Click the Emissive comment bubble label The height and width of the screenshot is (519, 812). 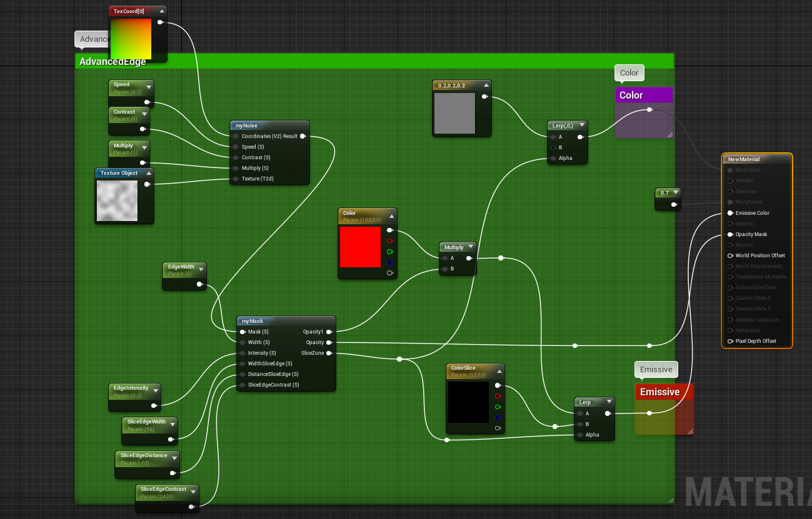point(656,369)
